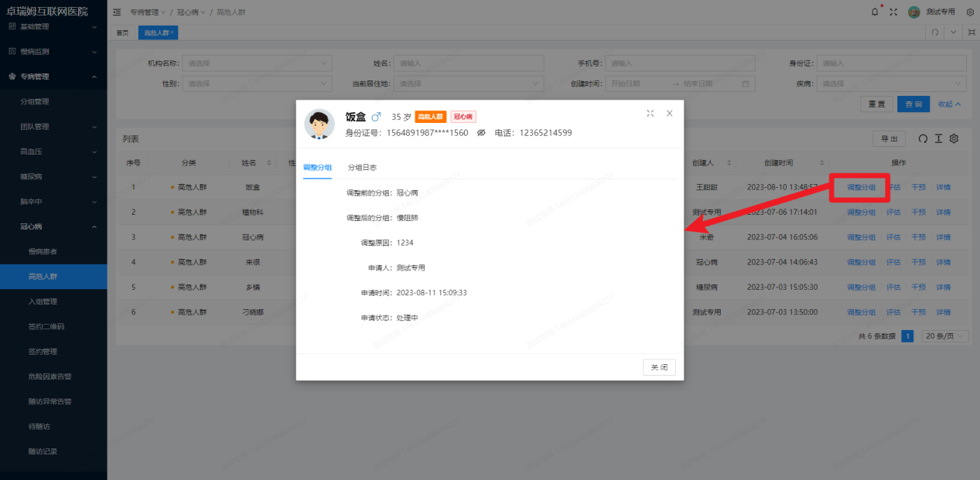980x480 pixels.
Task: Maximize the tab content area icon
Action: click(x=971, y=32)
